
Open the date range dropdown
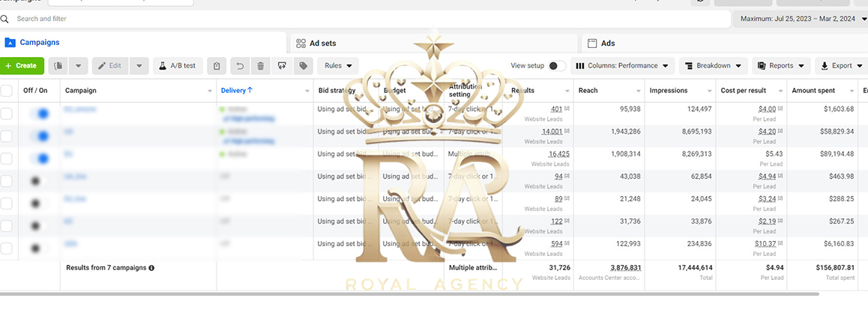point(801,19)
